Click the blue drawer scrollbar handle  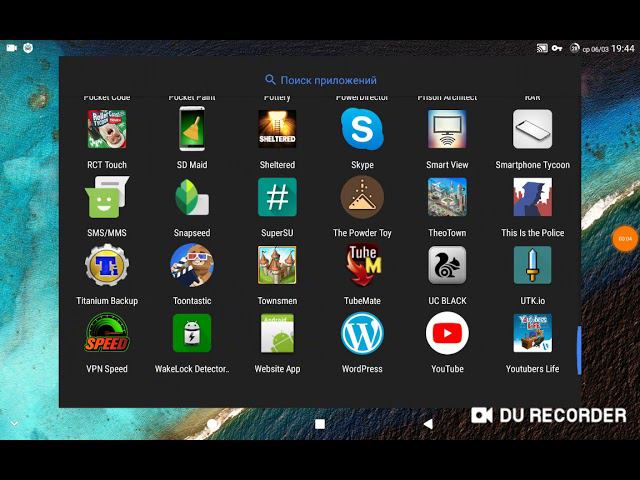click(579, 350)
